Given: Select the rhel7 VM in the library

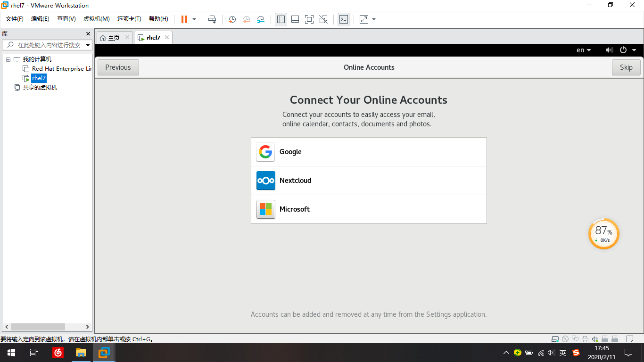Looking at the screenshot, I should click(39, 78).
